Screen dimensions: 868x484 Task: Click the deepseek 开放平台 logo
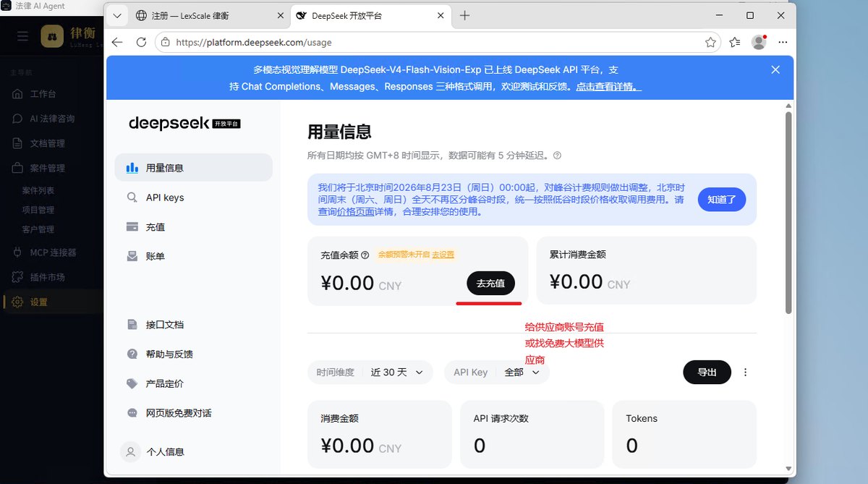point(184,123)
